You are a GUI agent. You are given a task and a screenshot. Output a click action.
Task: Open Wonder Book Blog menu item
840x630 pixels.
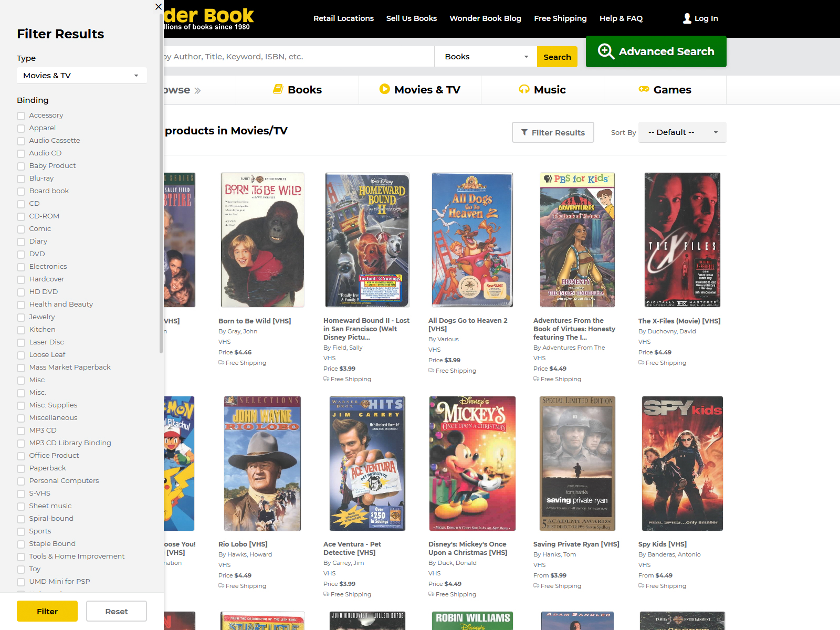click(485, 18)
